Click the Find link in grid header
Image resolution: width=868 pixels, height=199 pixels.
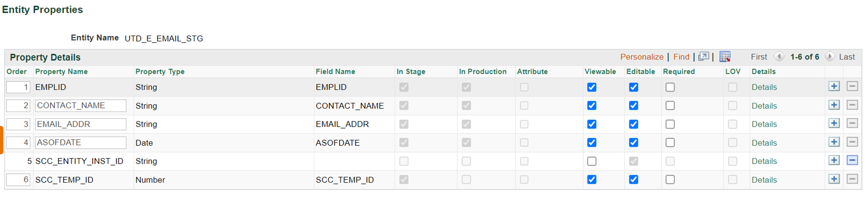[681, 57]
